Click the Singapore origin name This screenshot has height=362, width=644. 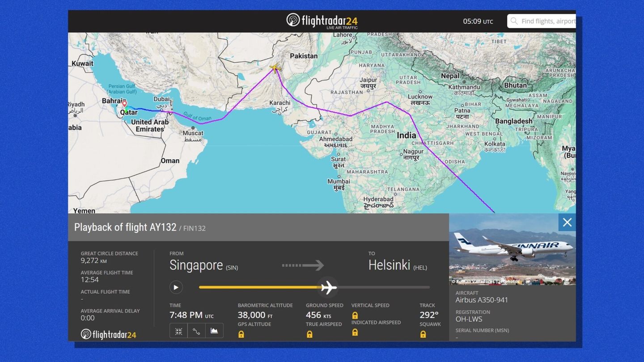click(x=196, y=265)
